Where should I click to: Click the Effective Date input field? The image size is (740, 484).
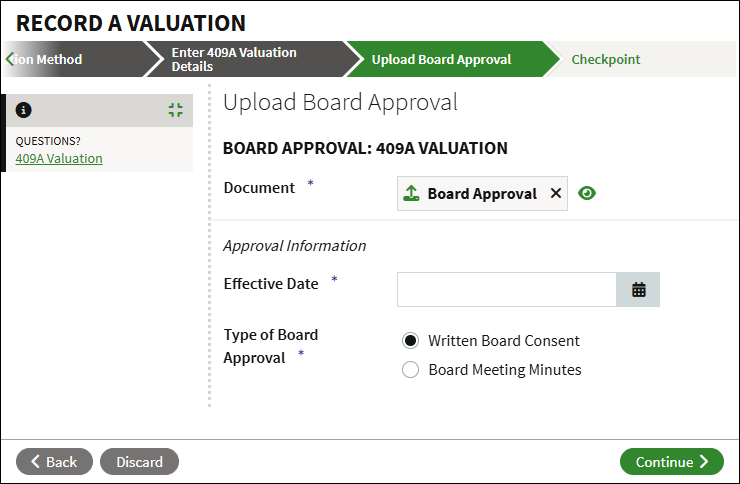507,289
